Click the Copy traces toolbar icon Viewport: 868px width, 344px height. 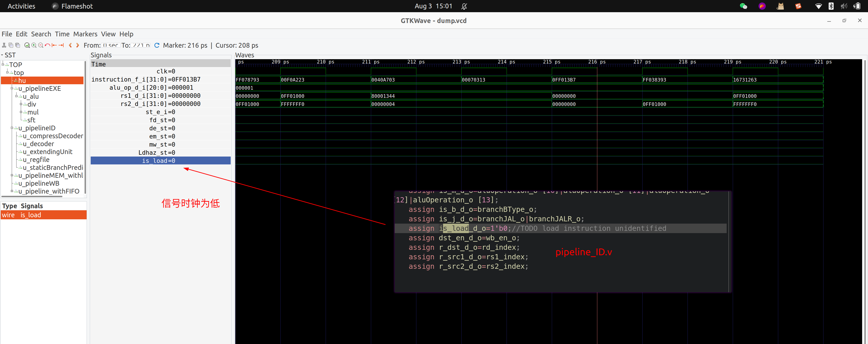pos(11,45)
